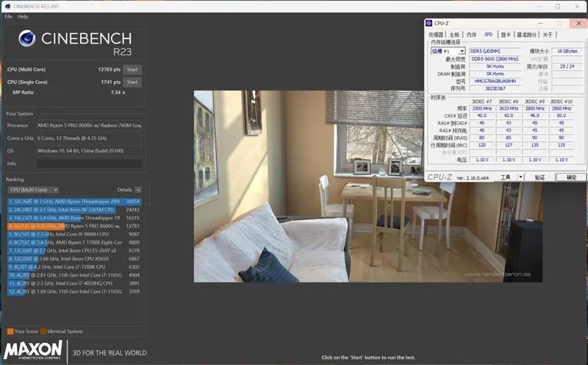588x365 pixels.
Task: Start the CPU (Single Core) test
Action: pyautogui.click(x=132, y=82)
